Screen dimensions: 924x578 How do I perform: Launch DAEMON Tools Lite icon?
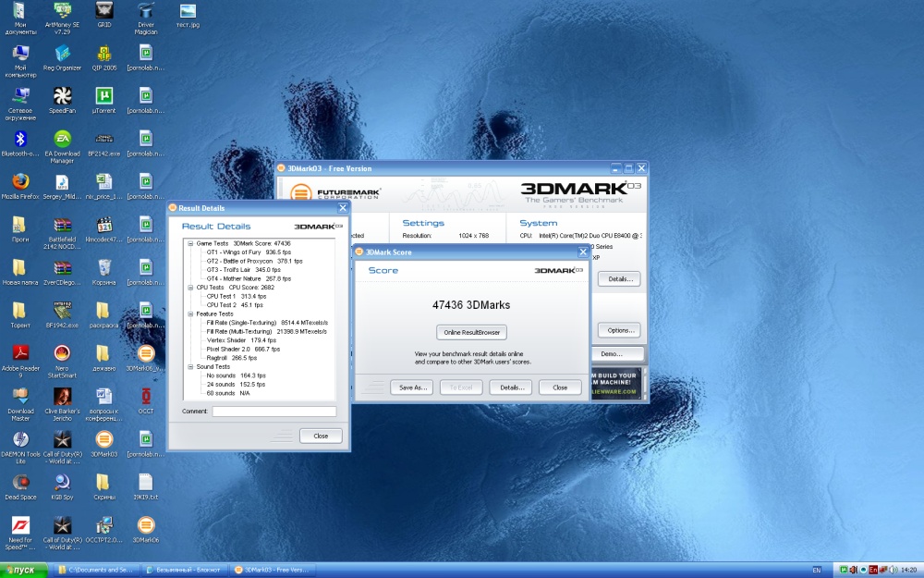[x=20, y=447]
